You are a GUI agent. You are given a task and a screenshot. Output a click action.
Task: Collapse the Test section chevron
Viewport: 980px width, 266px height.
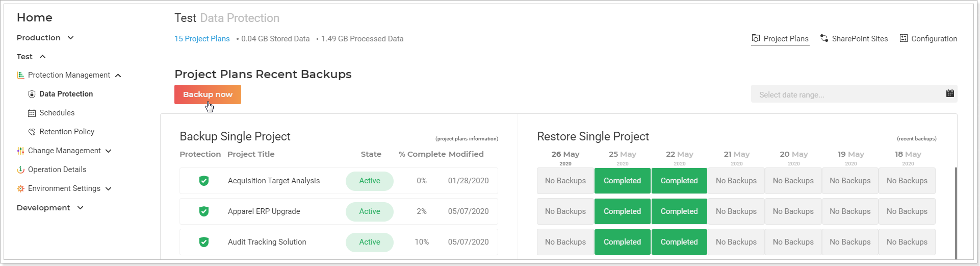[43, 57]
